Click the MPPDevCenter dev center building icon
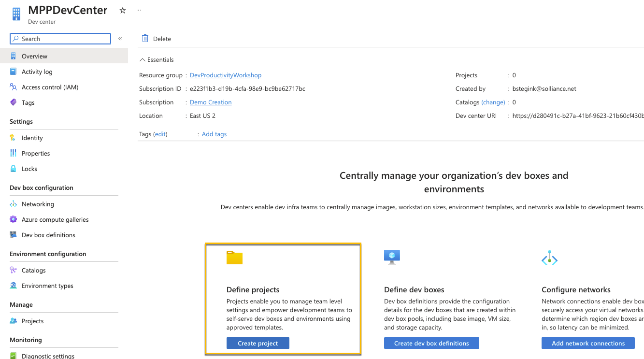 click(16, 14)
